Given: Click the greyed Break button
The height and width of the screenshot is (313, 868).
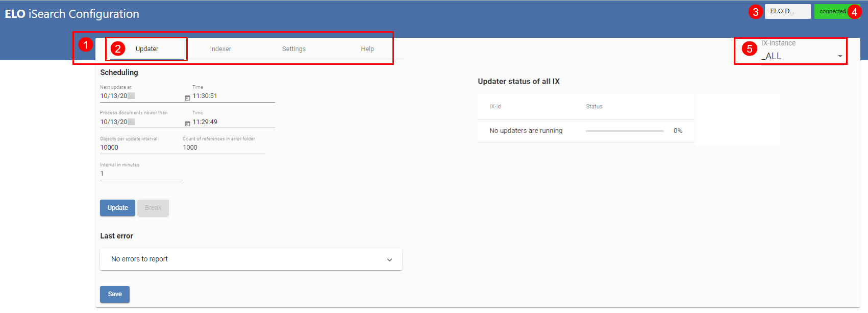Looking at the screenshot, I should (x=153, y=208).
